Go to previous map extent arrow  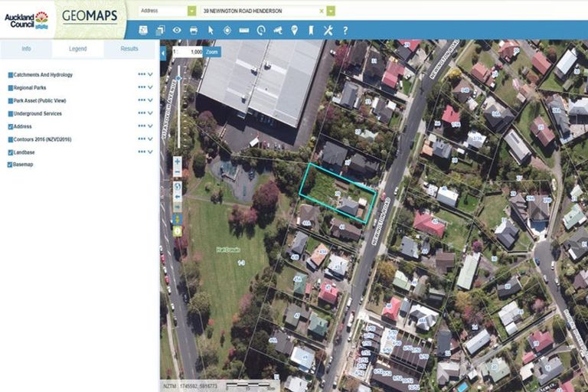tap(178, 197)
